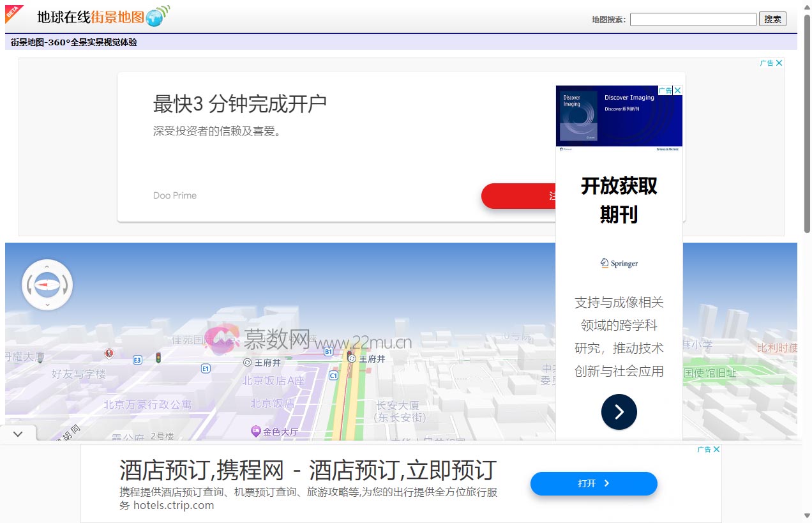Close the top banner ad with X
The height and width of the screenshot is (523, 812).
pyautogui.click(x=779, y=63)
